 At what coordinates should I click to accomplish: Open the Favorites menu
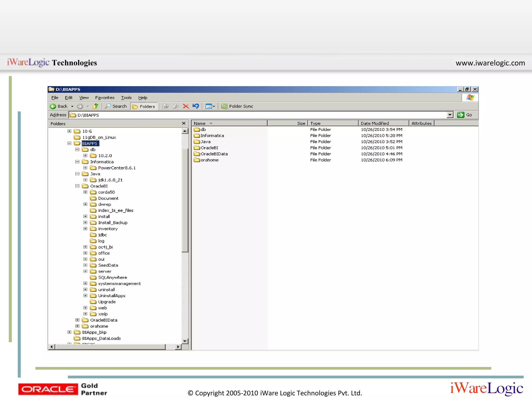pos(105,98)
